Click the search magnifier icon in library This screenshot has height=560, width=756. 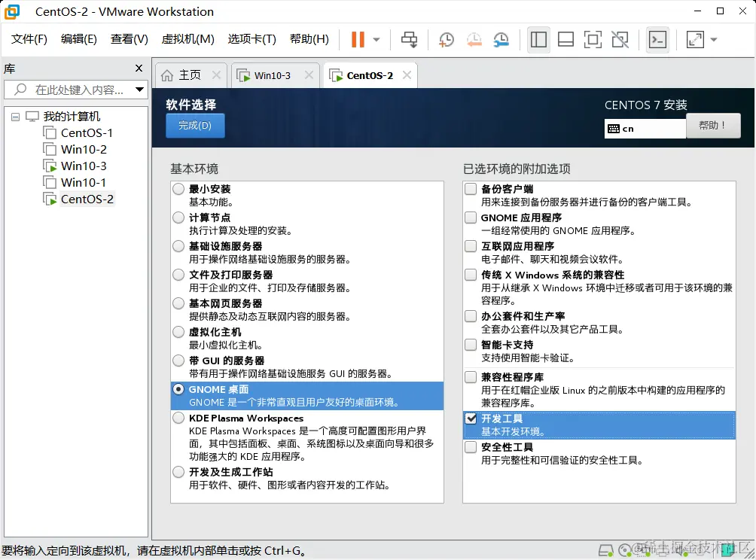click(x=20, y=89)
